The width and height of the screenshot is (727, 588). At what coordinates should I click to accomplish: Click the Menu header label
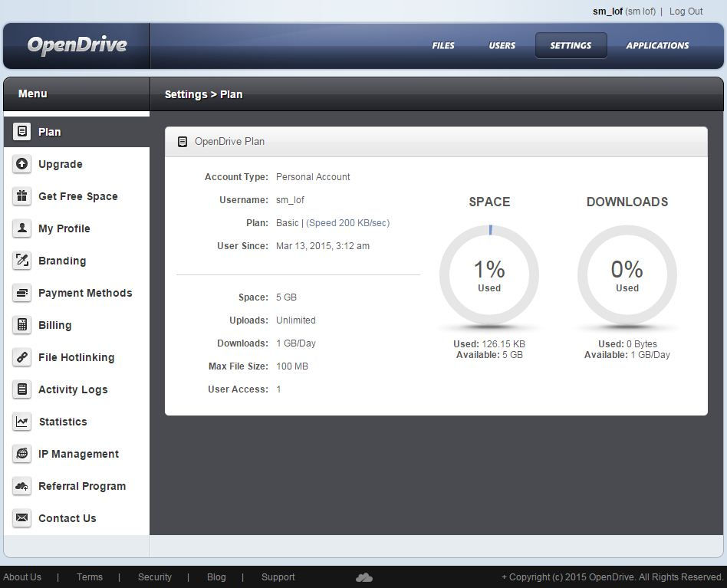[32, 94]
